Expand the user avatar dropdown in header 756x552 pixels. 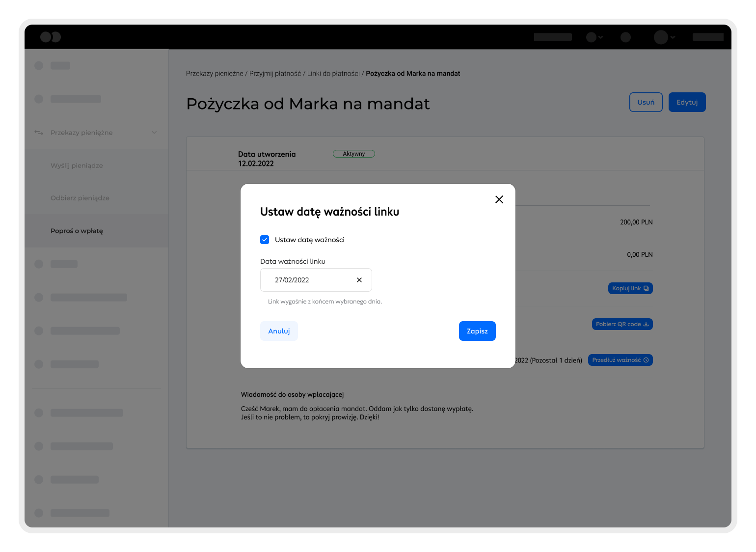665,37
